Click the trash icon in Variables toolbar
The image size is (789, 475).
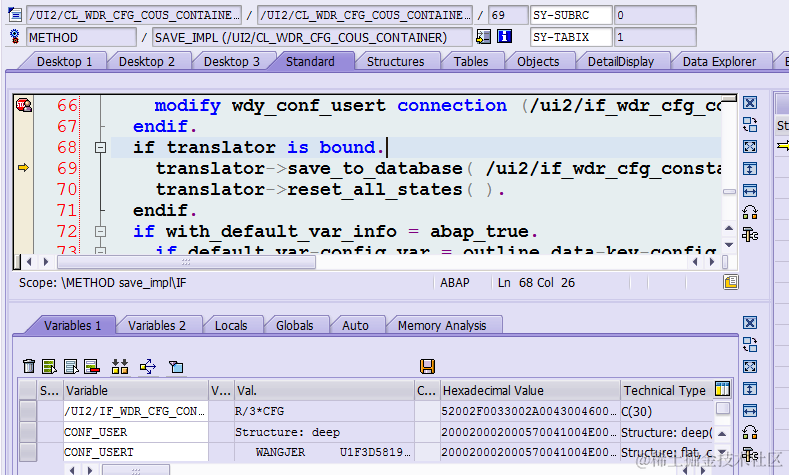click(x=29, y=366)
